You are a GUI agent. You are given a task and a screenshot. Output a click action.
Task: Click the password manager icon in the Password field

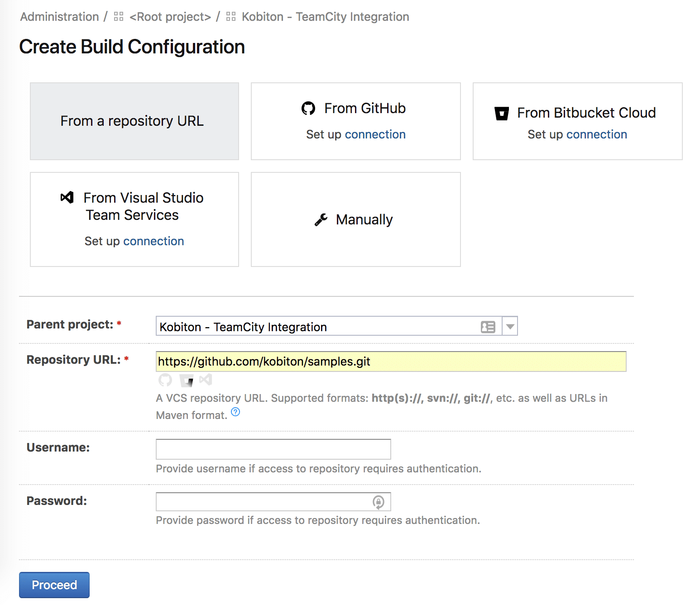(379, 502)
